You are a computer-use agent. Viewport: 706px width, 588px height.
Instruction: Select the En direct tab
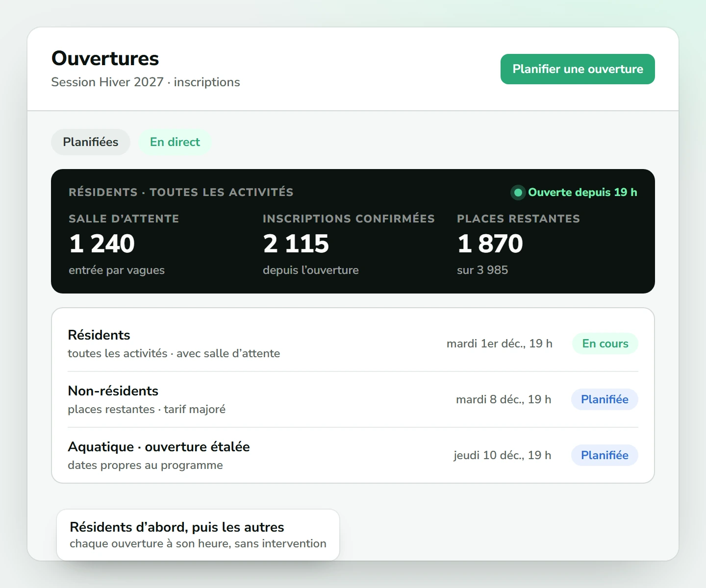click(x=175, y=142)
